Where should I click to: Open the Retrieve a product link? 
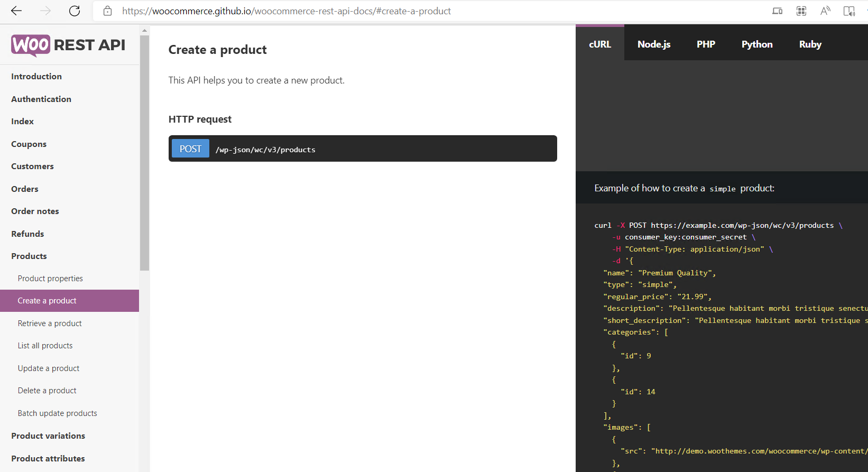click(50, 323)
